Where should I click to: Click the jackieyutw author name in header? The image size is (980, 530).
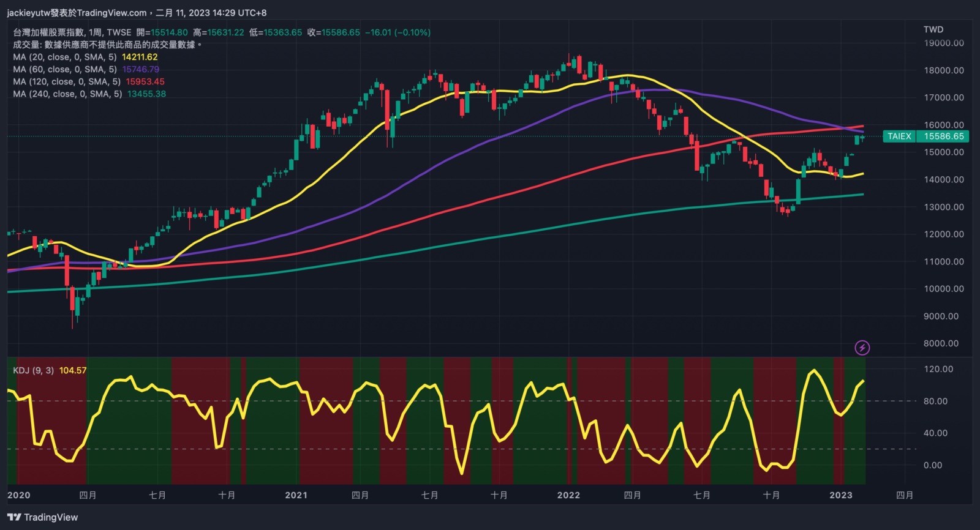tap(29, 13)
